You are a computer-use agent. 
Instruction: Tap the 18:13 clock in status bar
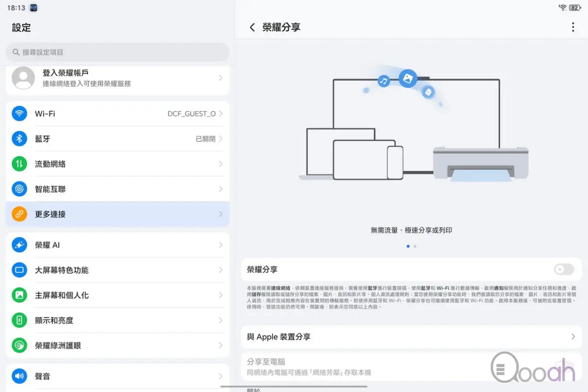[16, 8]
